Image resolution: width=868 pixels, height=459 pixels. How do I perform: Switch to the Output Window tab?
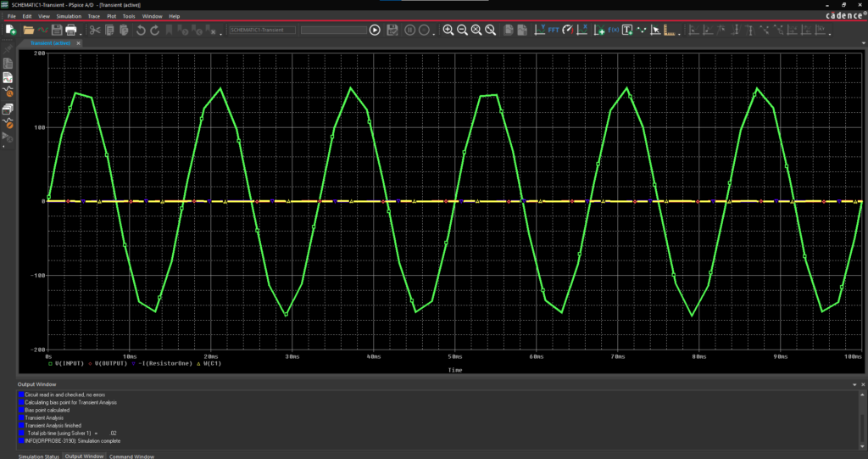tap(84, 456)
